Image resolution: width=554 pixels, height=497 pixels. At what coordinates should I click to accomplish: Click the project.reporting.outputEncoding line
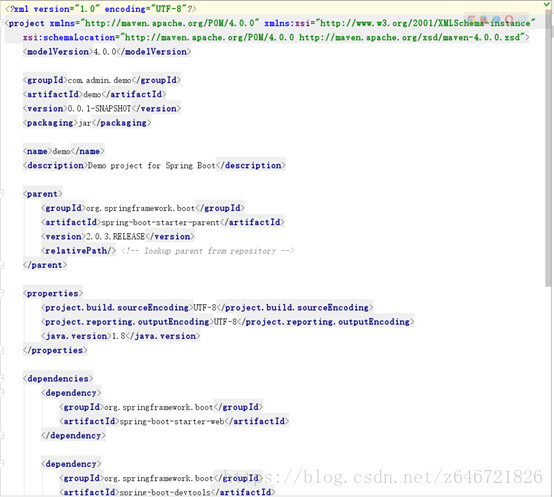(228, 322)
